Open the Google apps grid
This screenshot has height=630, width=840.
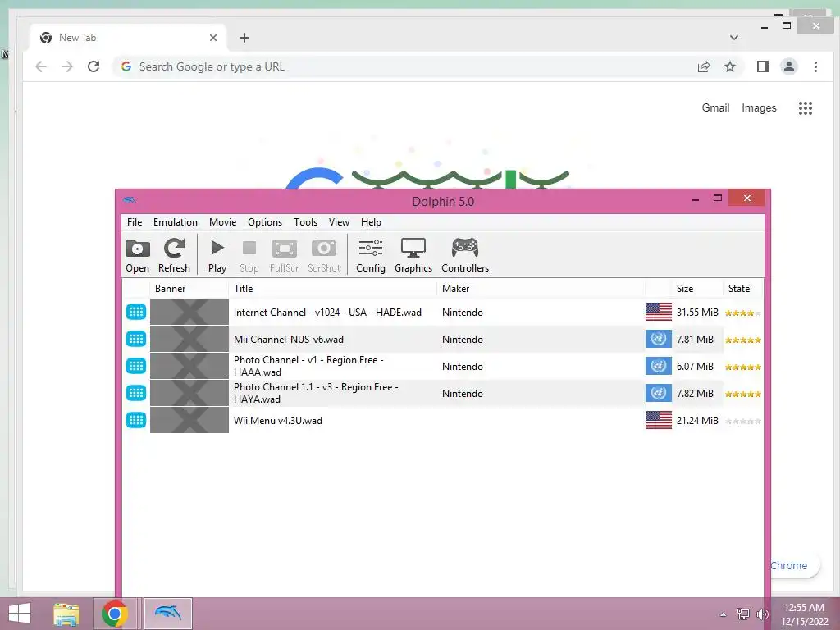806,108
